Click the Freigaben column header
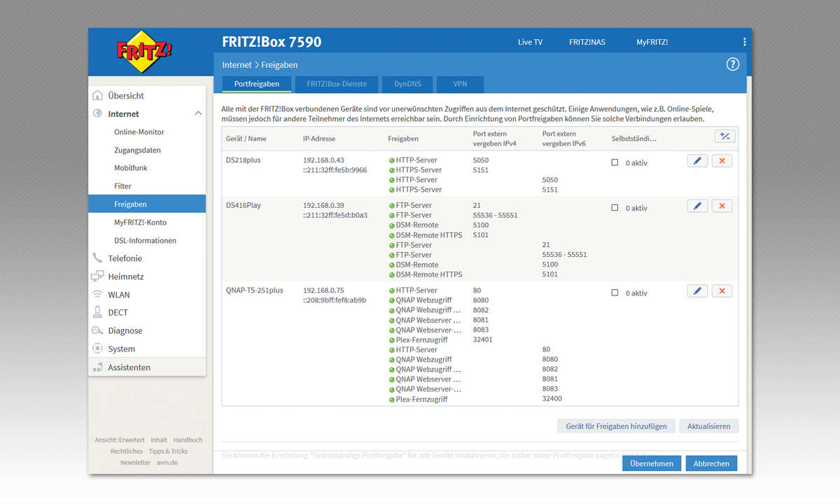This screenshot has height=504, width=840. (x=403, y=139)
